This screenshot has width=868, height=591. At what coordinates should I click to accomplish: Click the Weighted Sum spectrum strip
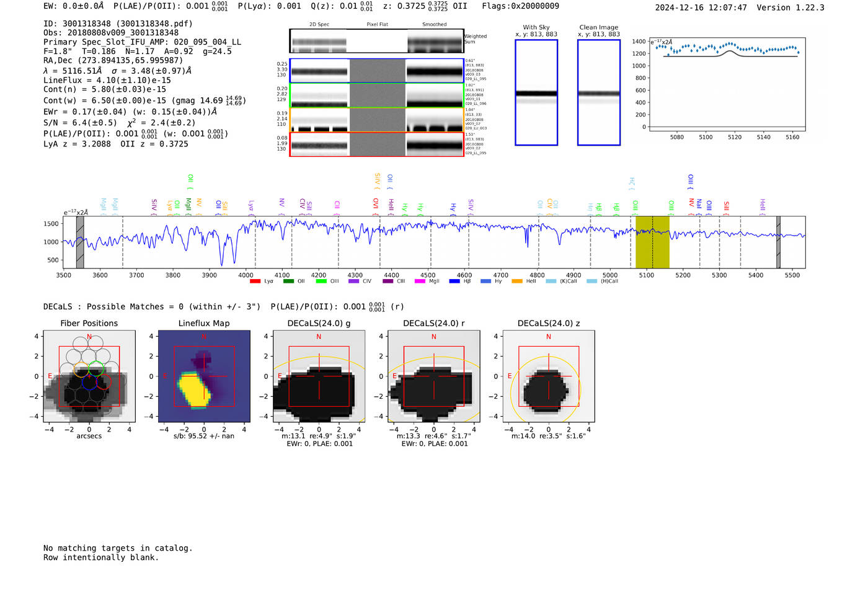tap(377, 41)
